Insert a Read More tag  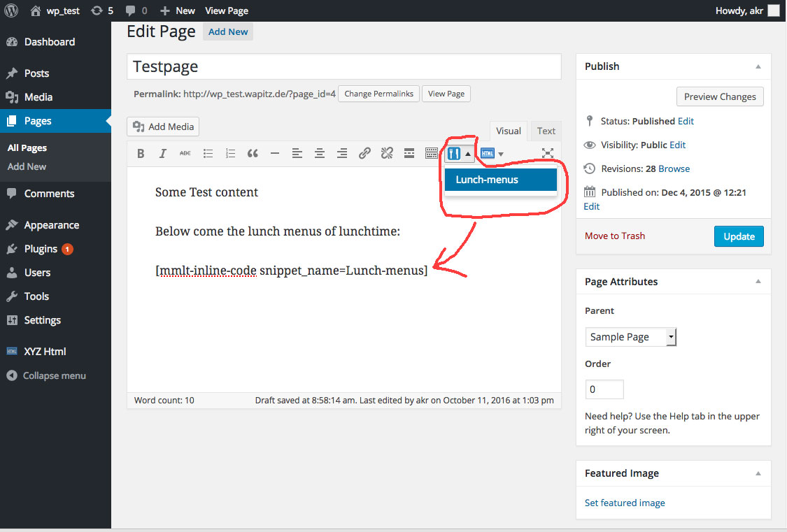click(409, 154)
